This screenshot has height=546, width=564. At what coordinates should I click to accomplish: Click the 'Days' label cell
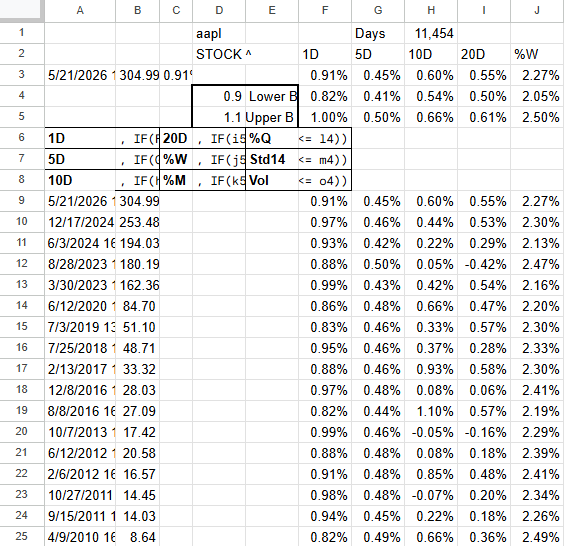(x=378, y=33)
